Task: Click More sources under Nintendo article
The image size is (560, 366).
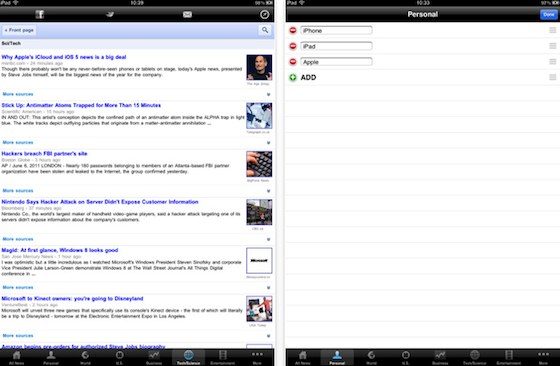Action: (18, 239)
